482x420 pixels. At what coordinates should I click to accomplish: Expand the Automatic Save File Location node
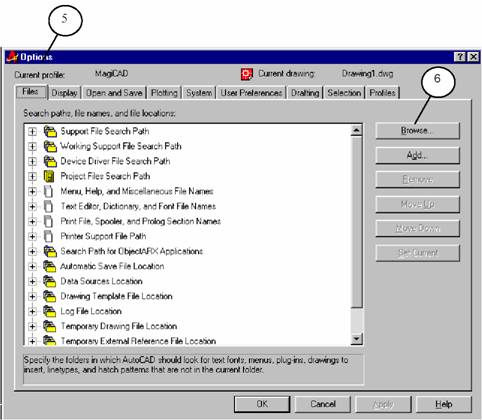click(32, 266)
